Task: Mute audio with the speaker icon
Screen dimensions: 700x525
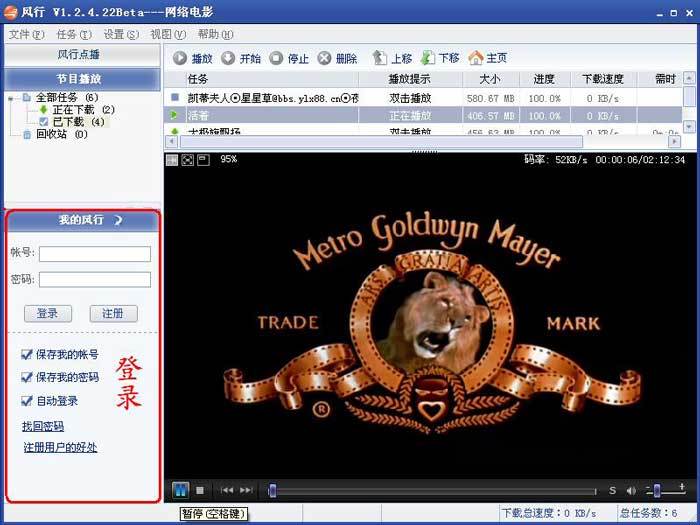Action: click(631, 491)
